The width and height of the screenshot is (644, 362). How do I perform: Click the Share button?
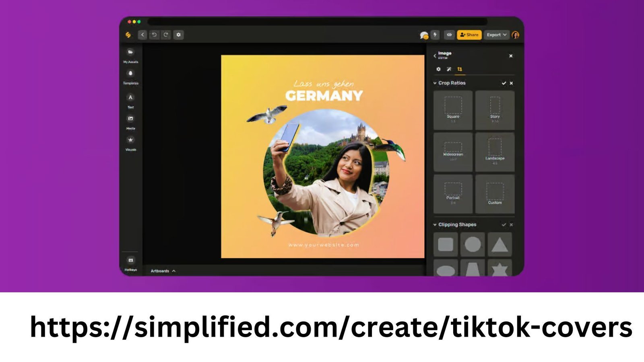pyautogui.click(x=470, y=35)
